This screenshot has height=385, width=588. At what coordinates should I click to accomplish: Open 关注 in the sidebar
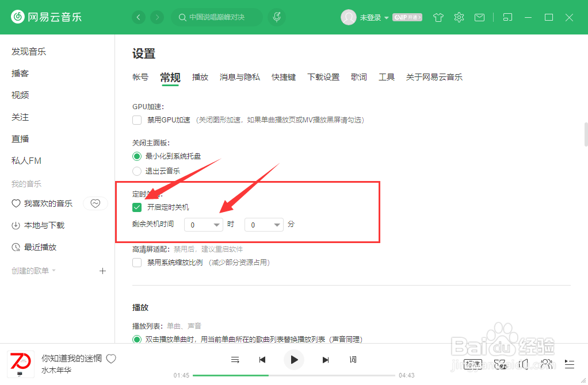pyautogui.click(x=20, y=117)
